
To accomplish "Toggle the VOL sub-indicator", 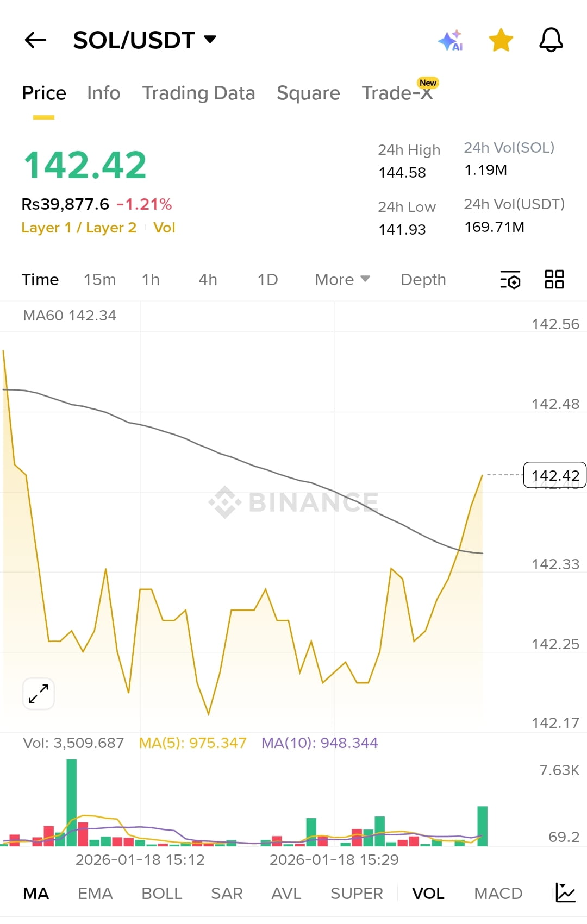I will (428, 894).
